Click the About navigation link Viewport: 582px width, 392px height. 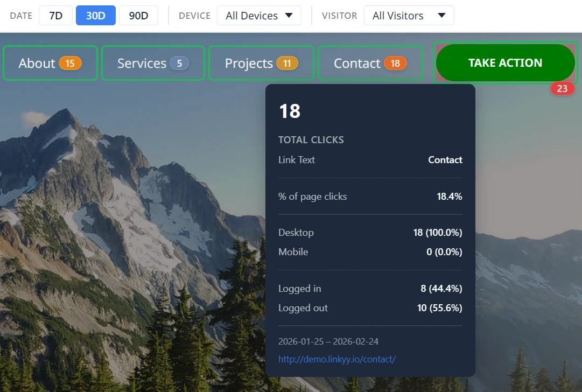click(x=37, y=64)
